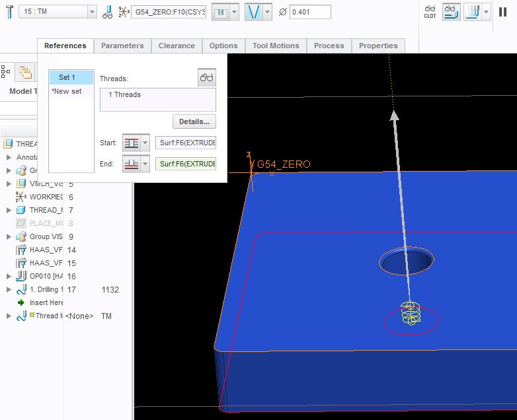This screenshot has width=517, height=420.
Task: Click the End Surf:F6(EXTRUDE field
Action: tap(186, 164)
